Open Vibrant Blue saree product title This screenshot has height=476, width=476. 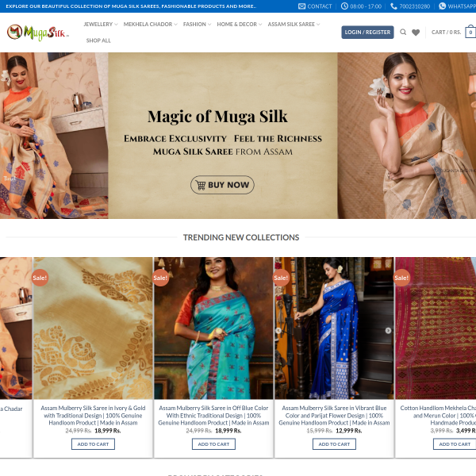tap(334, 415)
